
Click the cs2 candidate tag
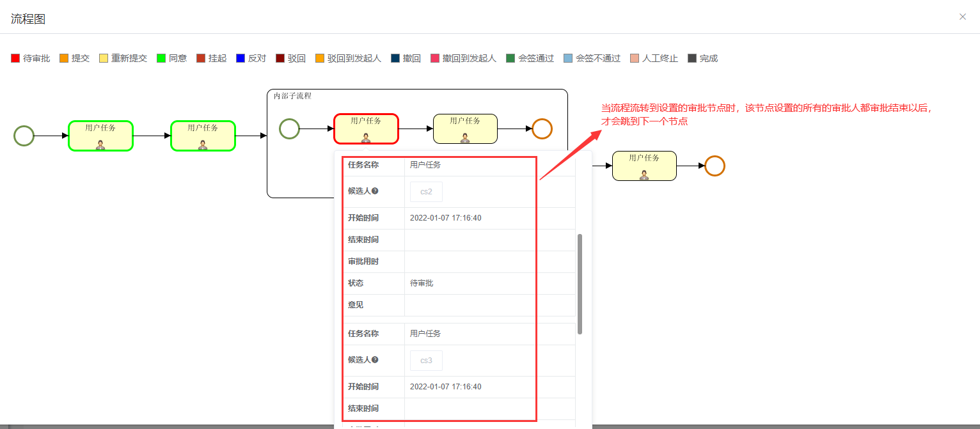click(x=426, y=191)
